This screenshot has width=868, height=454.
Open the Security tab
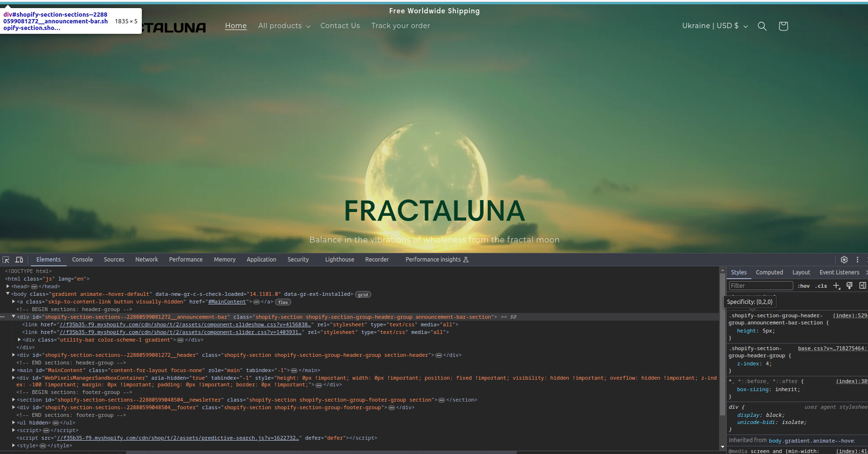coord(298,260)
